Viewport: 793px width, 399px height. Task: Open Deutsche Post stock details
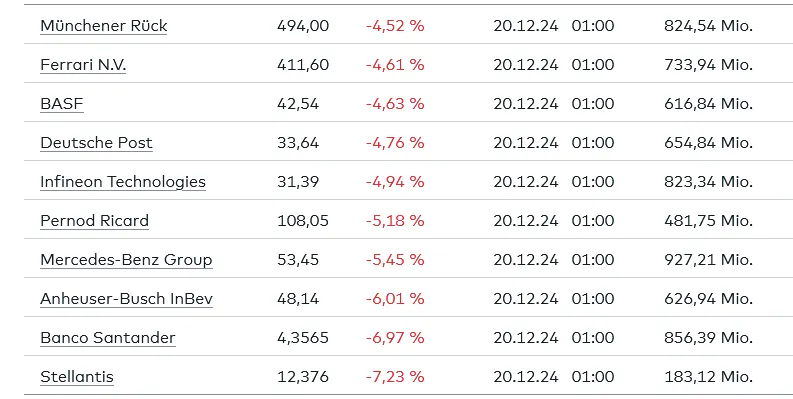tap(97, 143)
